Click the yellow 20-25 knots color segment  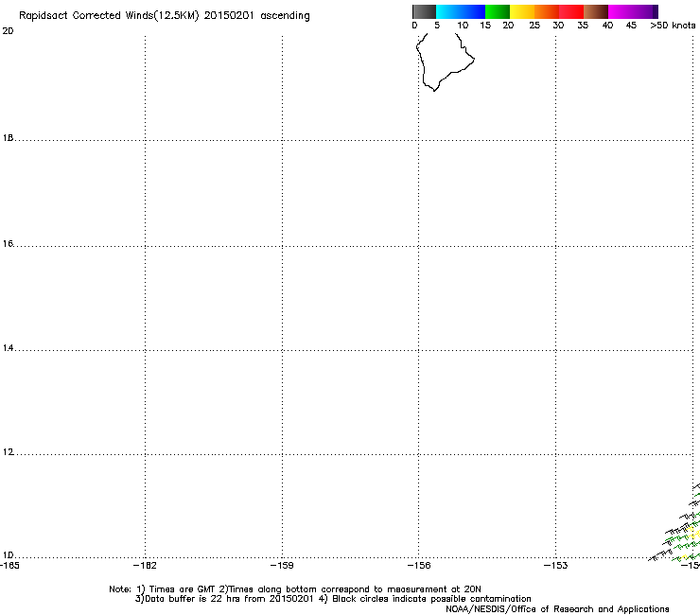click(522, 11)
